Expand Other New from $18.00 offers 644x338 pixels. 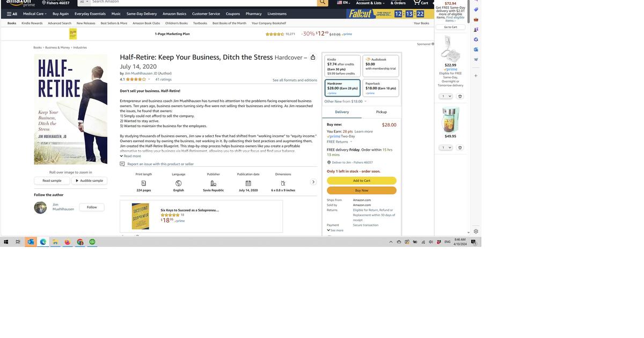[345, 101]
